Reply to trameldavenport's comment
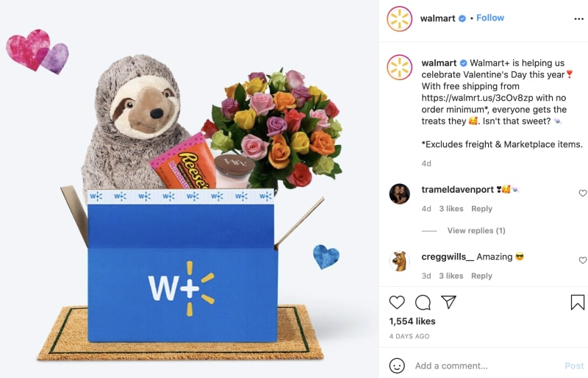The width and height of the screenshot is (588, 378). point(481,209)
